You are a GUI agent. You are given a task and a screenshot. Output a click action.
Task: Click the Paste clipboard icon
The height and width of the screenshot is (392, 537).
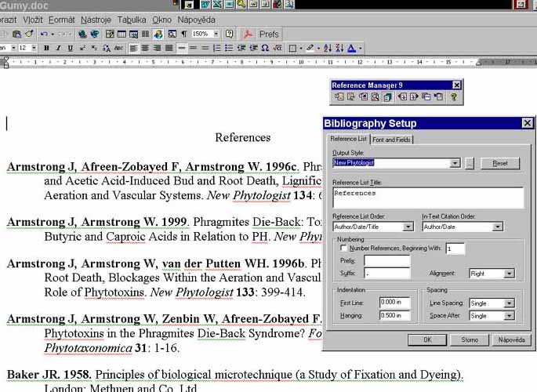[x=16, y=34]
